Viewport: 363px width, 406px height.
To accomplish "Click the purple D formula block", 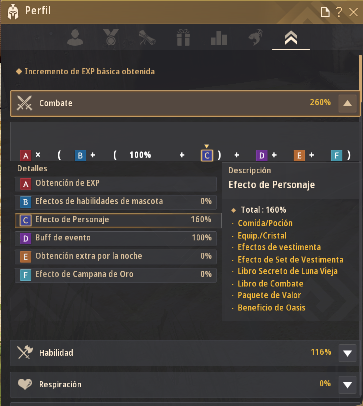I will pos(262,155).
